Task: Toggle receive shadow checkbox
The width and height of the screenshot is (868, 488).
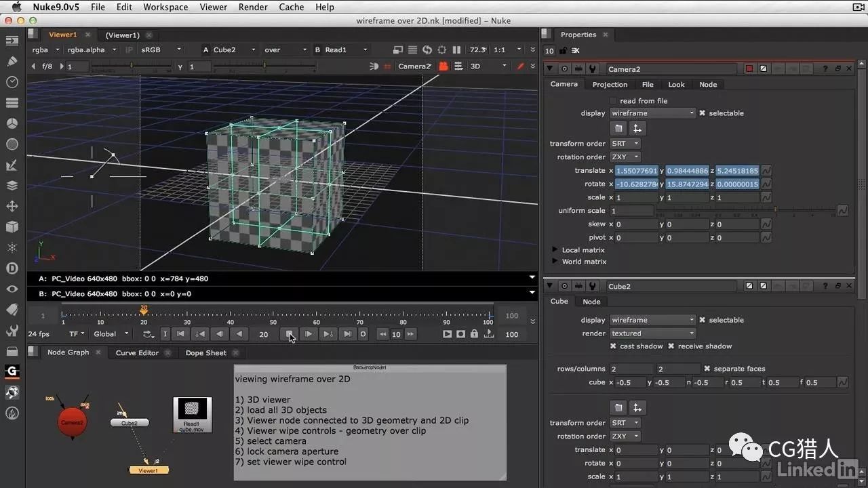Action: 671,346
